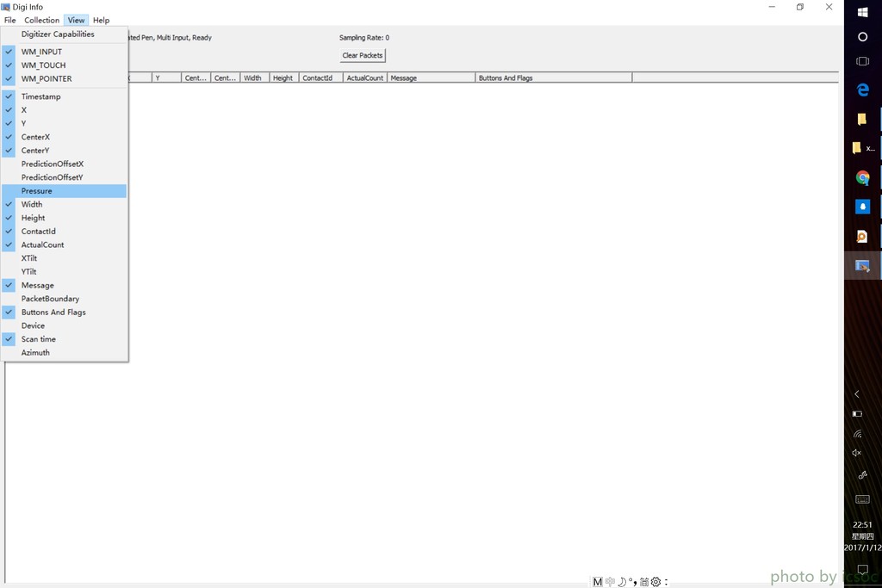Toggle the Width menu option
Screen dimensions: 882x588
(64, 205)
